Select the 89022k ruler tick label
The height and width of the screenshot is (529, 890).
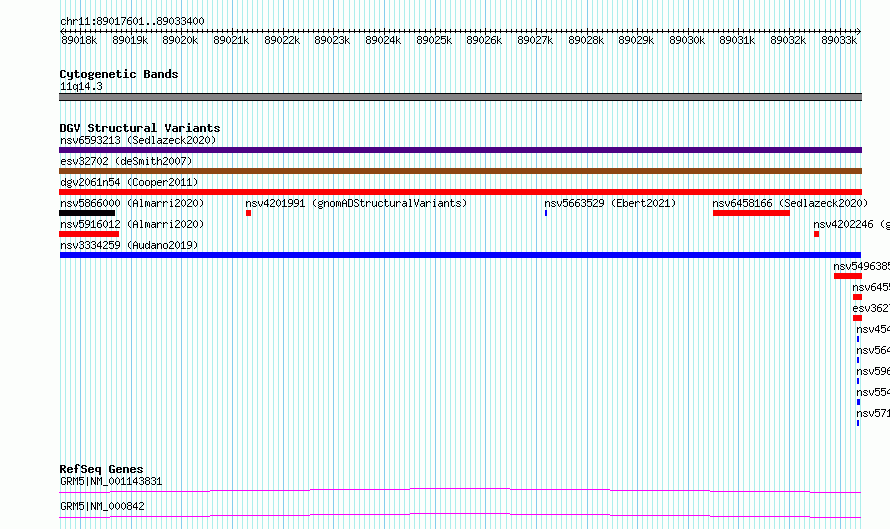pos(282,40)
